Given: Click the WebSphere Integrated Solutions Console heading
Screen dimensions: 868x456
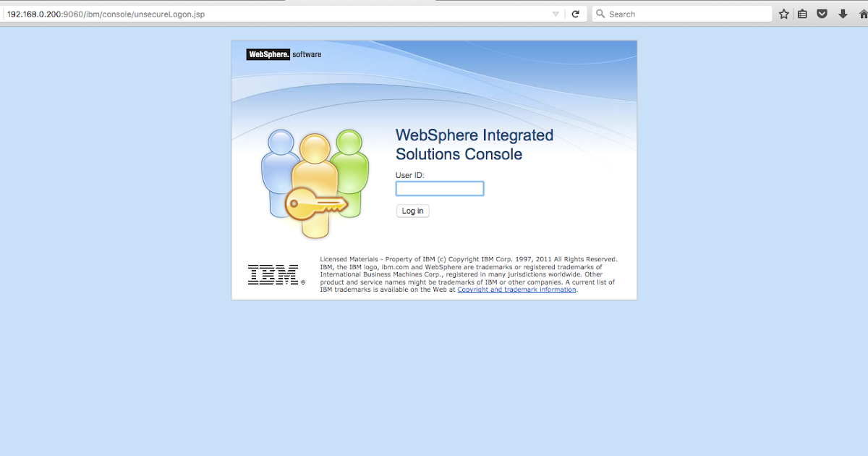Looking at the screenshot, I should coord(474,144).
